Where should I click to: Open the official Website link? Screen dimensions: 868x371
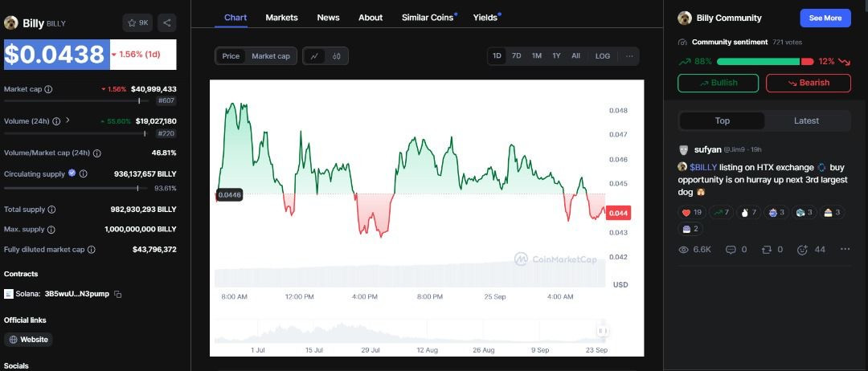point(28,340)
